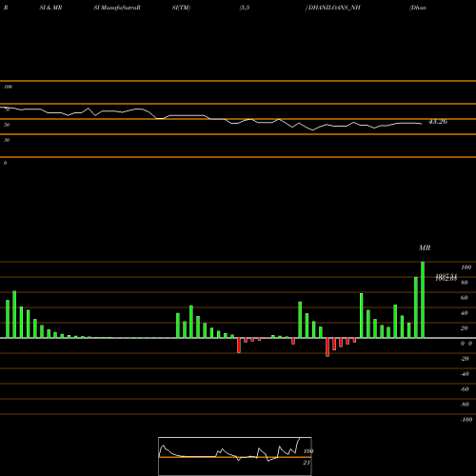Image resolution: width=476 pixels, height=476 pixels.
Task: Click the DHANILOANS_NH symbol title text
Action: tap(334, 8)
